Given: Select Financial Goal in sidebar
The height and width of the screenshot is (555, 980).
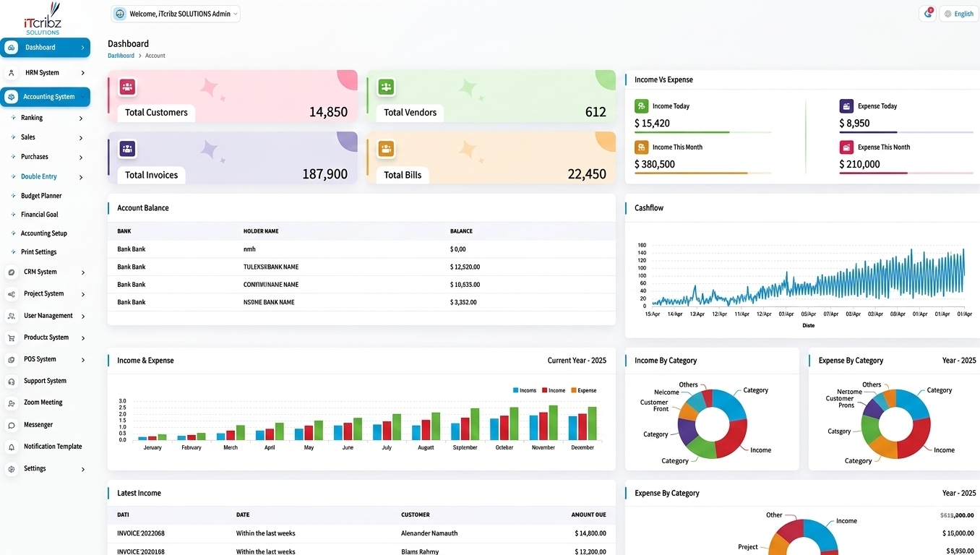Looking at the screenshot, I should tap(40, 215).
